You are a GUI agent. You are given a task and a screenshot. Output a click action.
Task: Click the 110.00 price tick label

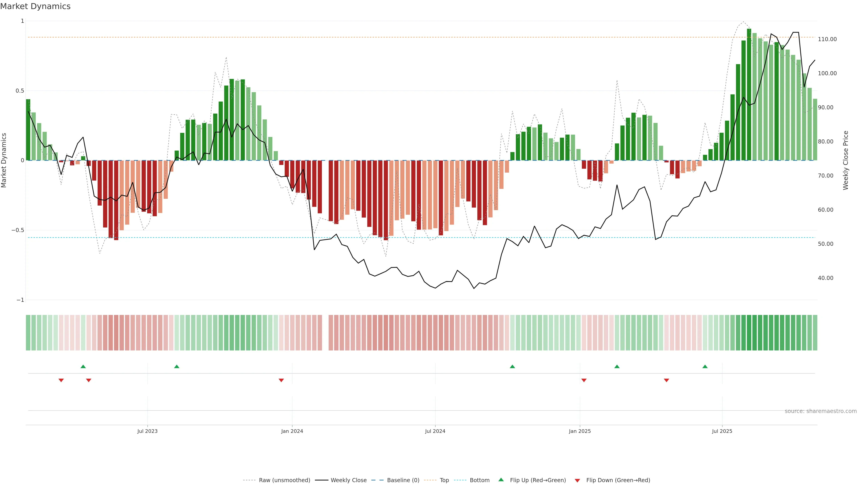tap(827, 39)
